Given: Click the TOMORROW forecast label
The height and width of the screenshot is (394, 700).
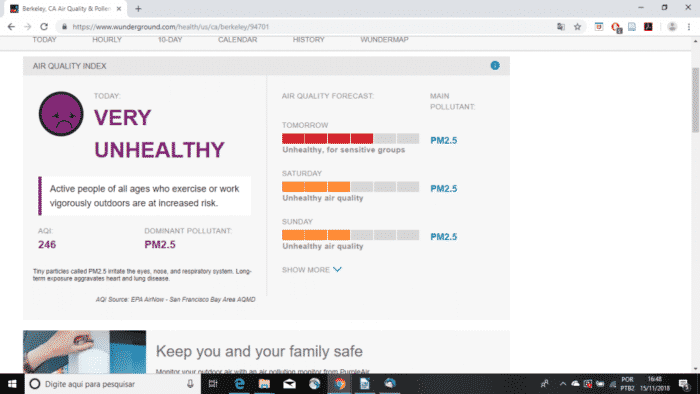Looking at the screenshot, I should coord(305,125).
